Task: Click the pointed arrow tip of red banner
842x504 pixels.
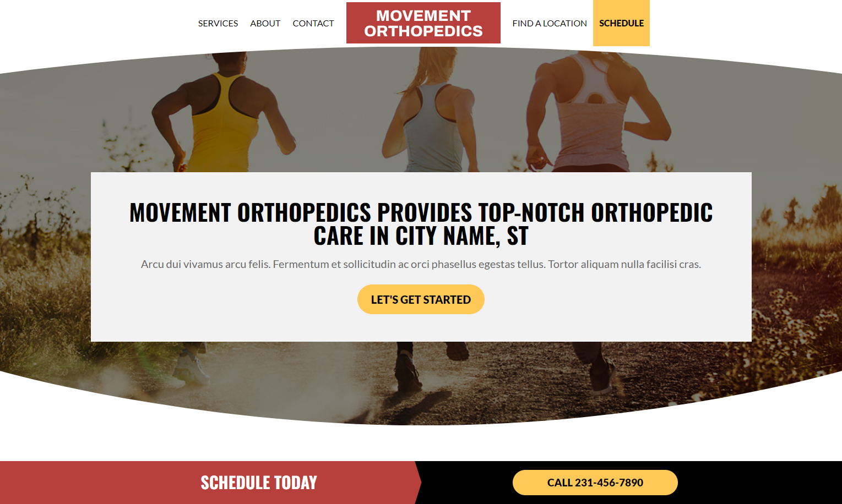Action: pyautogui.click(x=418, y=483)
